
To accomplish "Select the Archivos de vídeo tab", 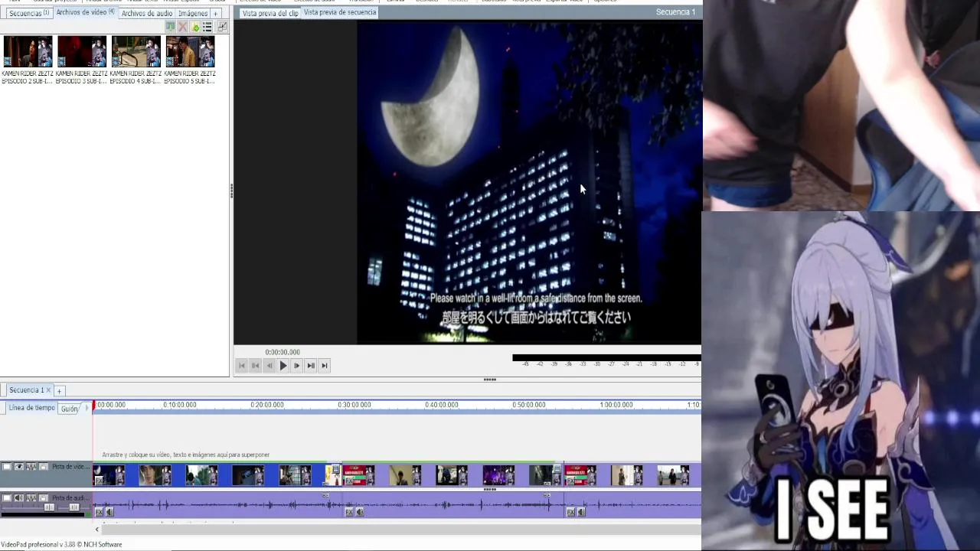I will click(x=86, y=12).
